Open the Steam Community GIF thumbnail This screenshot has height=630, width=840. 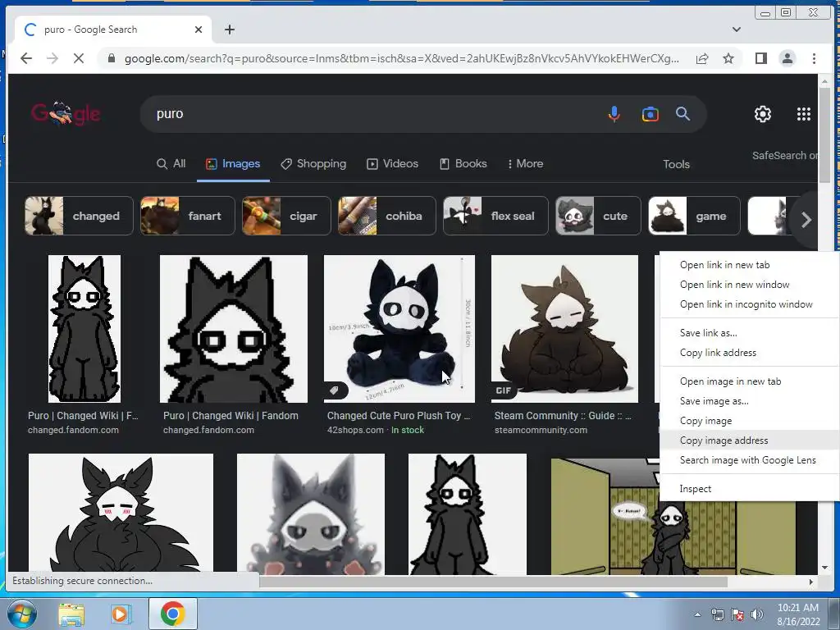pyautogui.click(x=564, y=328)
